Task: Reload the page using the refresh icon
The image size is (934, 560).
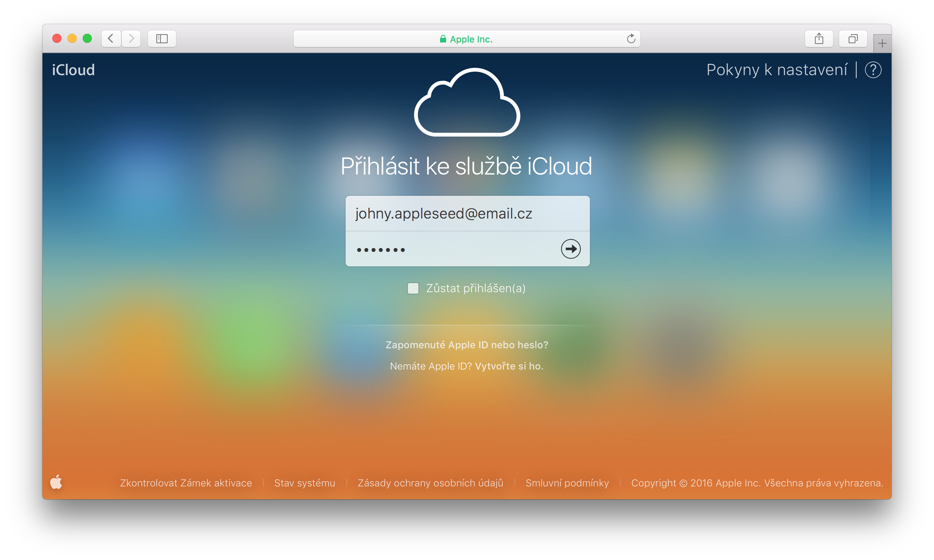Action: 631,39
